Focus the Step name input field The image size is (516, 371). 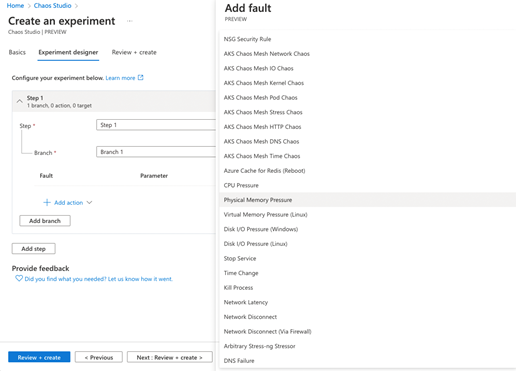point(156,125)
